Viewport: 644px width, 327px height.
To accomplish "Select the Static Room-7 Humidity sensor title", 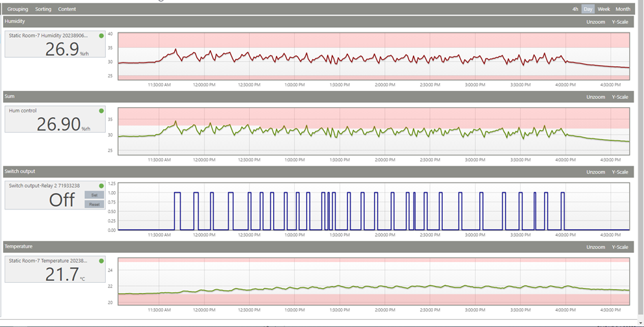I will [49, 36].
